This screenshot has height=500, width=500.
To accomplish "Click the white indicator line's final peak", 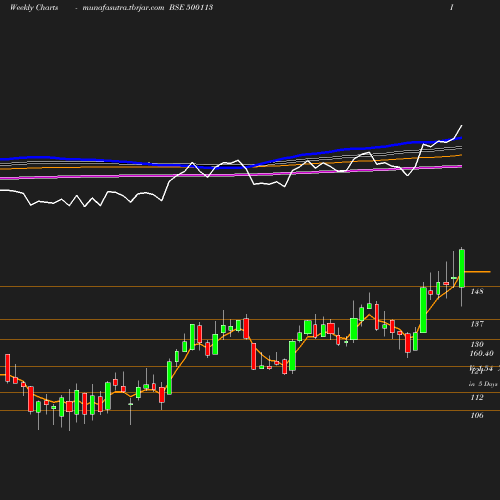I will click(x=462, y=126).
